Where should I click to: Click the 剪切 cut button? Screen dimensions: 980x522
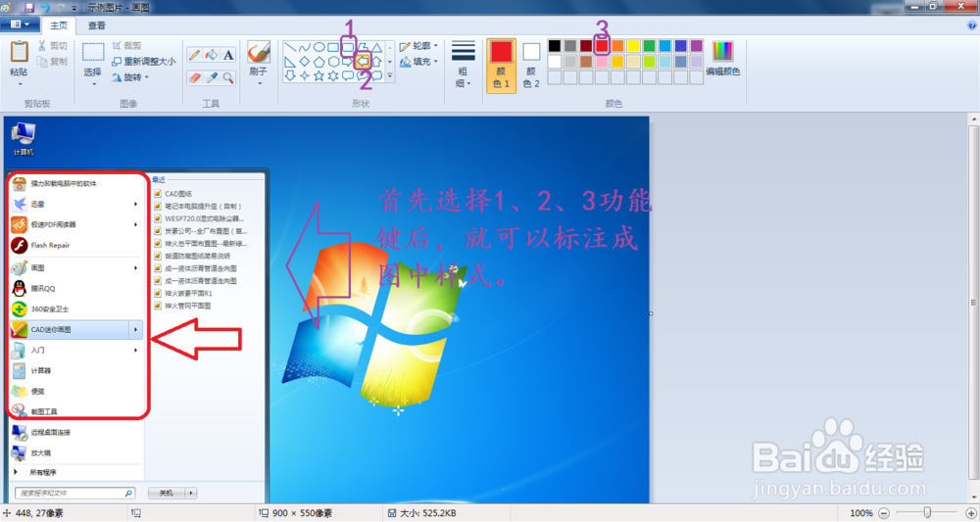(x=53, y=46)
